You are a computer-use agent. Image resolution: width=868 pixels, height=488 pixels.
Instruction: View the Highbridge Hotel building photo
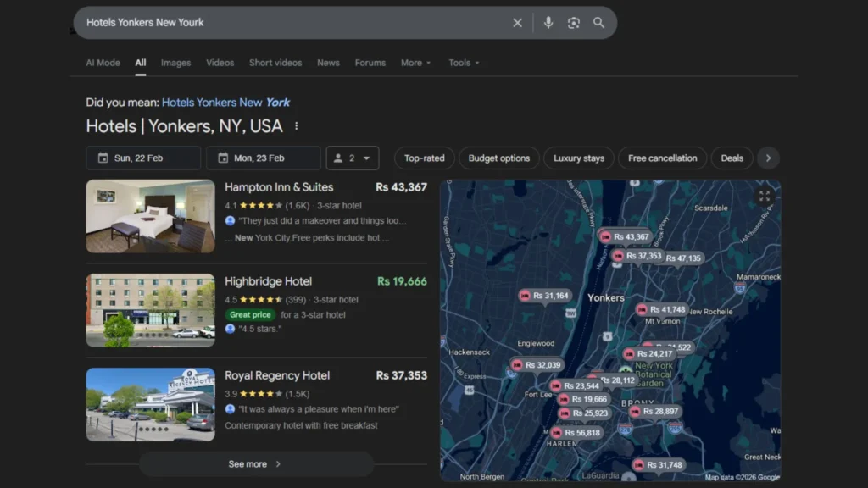(151, 310)
